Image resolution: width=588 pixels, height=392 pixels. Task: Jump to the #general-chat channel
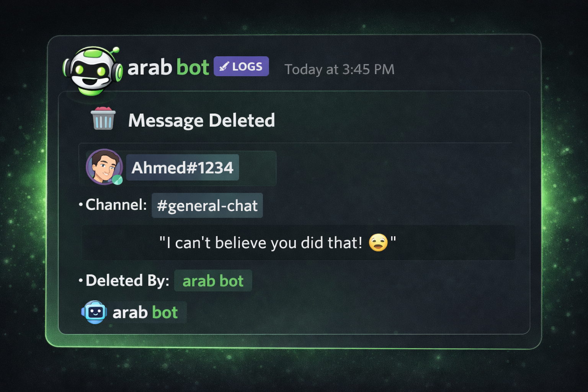[207, 206]
